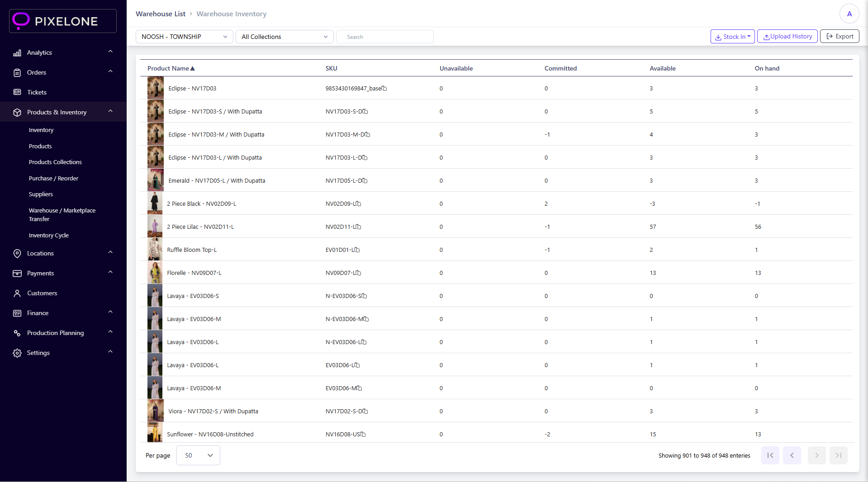The image size is (868, 482).
Task: Click the Production Planning icon
Action: (x=17, y=333)
